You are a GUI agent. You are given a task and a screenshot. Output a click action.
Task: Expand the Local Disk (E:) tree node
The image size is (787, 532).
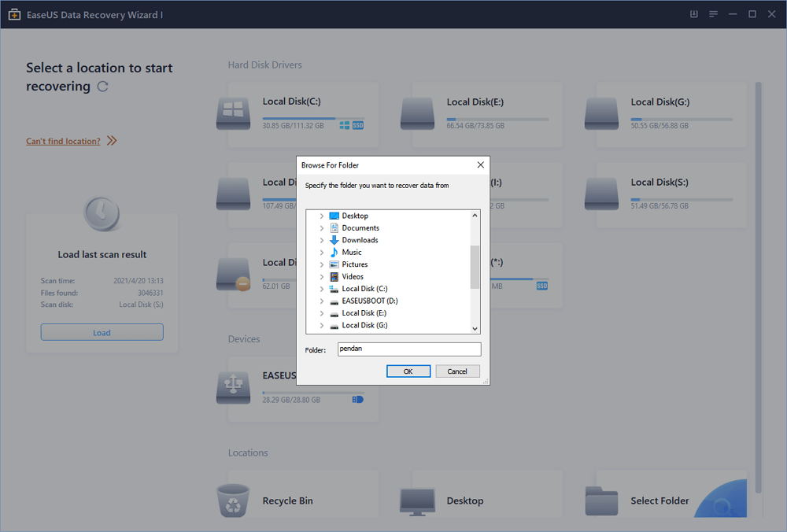322,313
